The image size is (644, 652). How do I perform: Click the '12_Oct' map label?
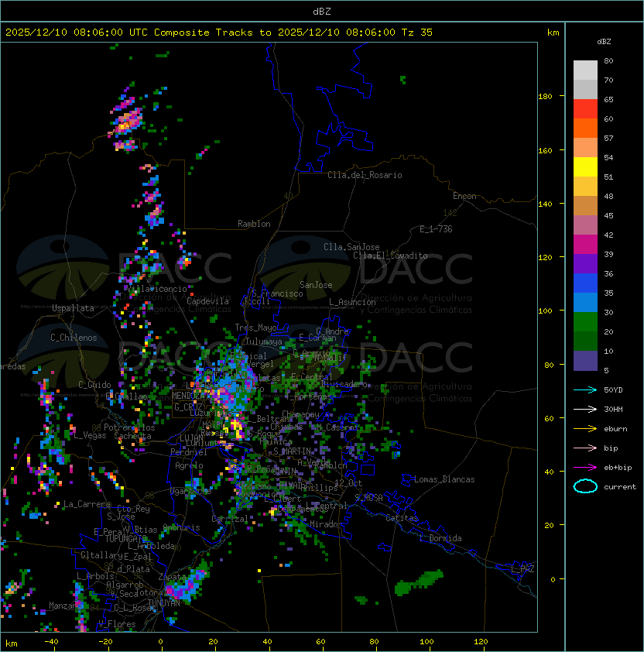(348, 483)
